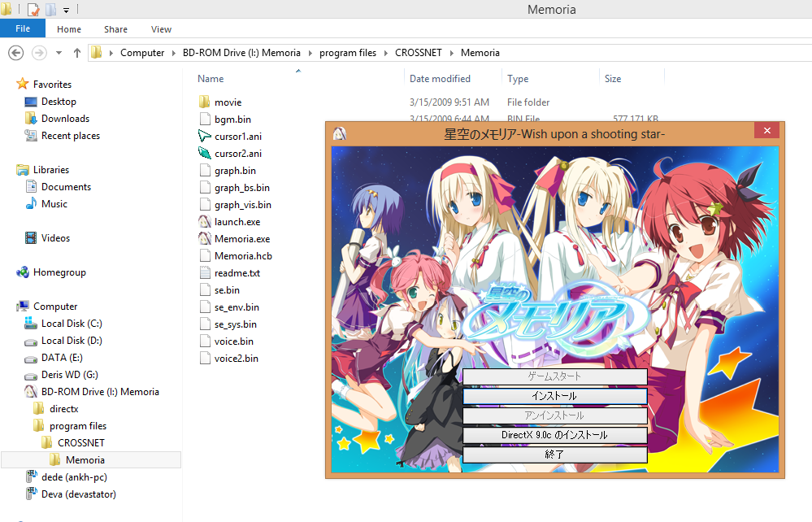The image size is (812, 522).
Task: Switch to the View ribbon tab
Action: point(161,29)
